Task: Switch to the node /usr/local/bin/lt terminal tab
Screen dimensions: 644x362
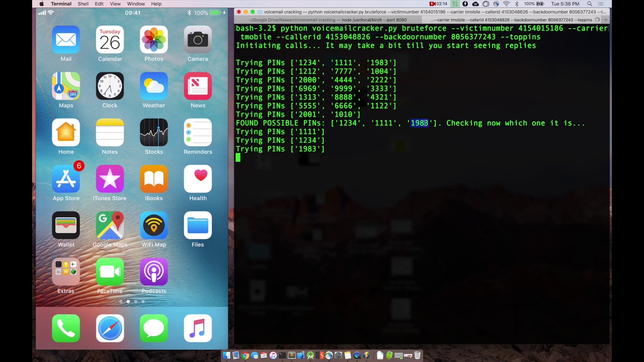Action: [x=327, y=20]
